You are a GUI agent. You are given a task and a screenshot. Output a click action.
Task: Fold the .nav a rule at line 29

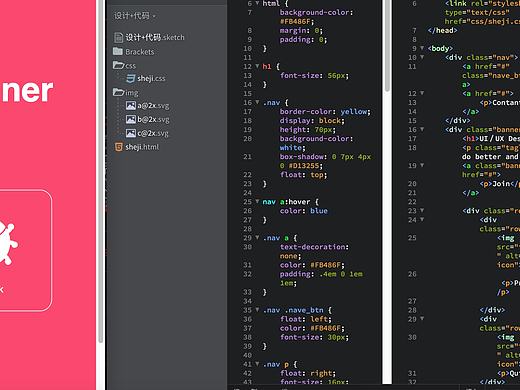pyautogui.click(x=257, y=238)
